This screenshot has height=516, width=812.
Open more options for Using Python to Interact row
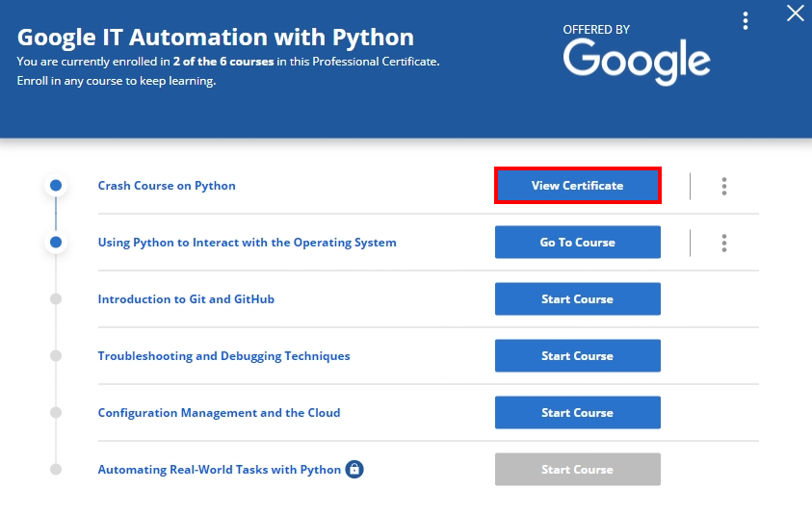point(724,243)
